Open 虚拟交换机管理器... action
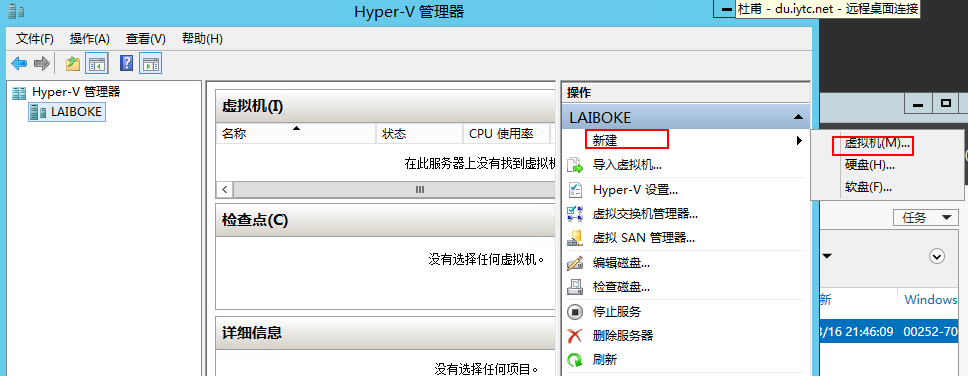The width and height of the screenshot is (968, 376). [x=645, y=214]
